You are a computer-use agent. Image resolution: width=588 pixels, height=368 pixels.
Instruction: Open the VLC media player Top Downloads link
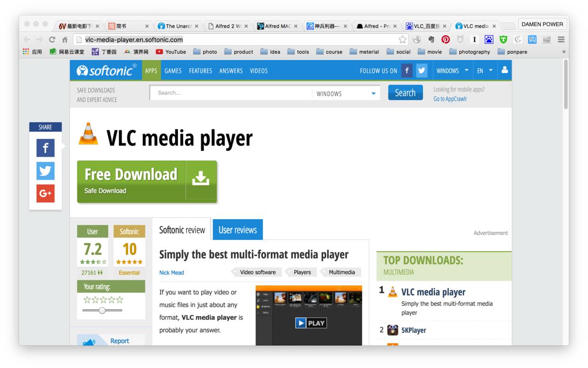tap(433, 292)
